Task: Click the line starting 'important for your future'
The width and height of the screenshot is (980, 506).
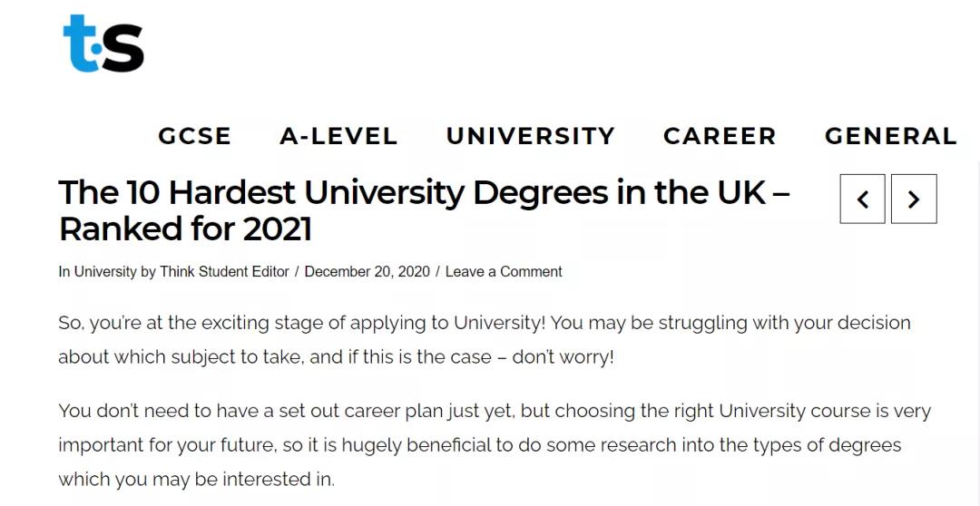Action: point(479,445)
